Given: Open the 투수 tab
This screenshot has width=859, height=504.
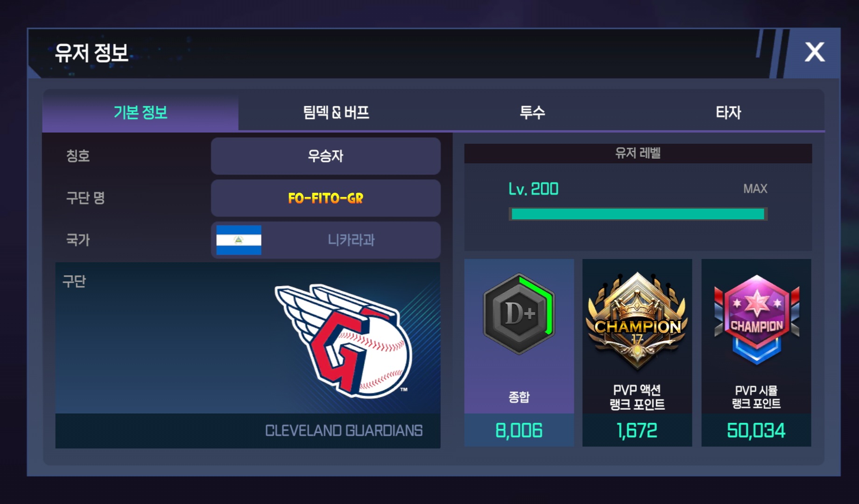Looking at the screenshot, I should pos(532,112).
